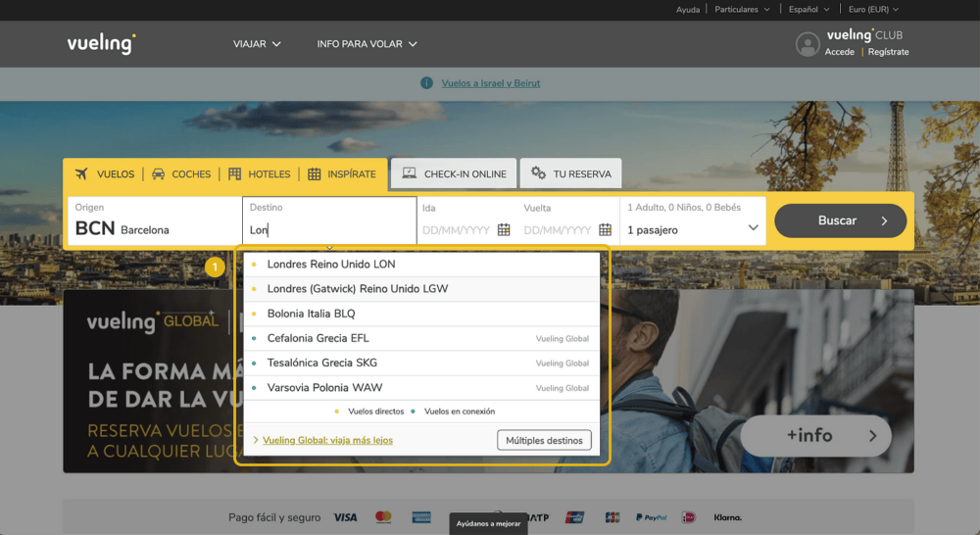Screen dimensions: 980x535
Task: Switch to the Inspírate tab
Action: tap(342, 173)
